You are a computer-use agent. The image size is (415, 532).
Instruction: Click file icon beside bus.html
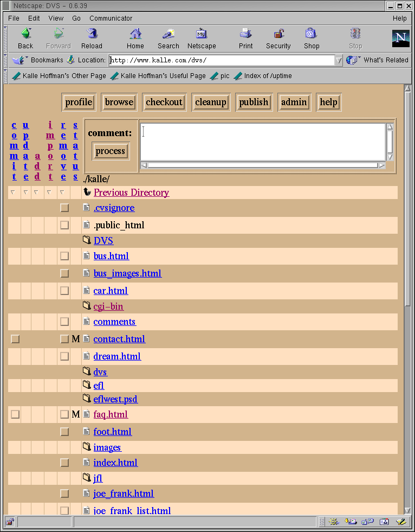click(x=87, y=255)
